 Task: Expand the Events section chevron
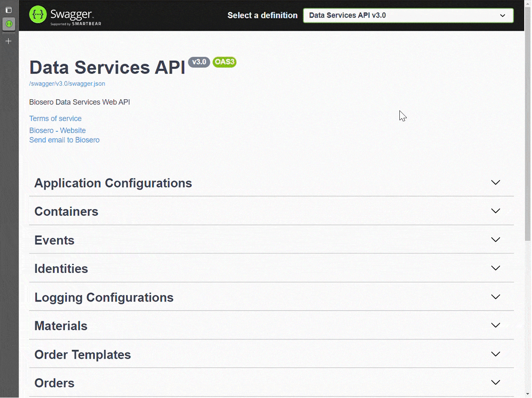point(495,240)
